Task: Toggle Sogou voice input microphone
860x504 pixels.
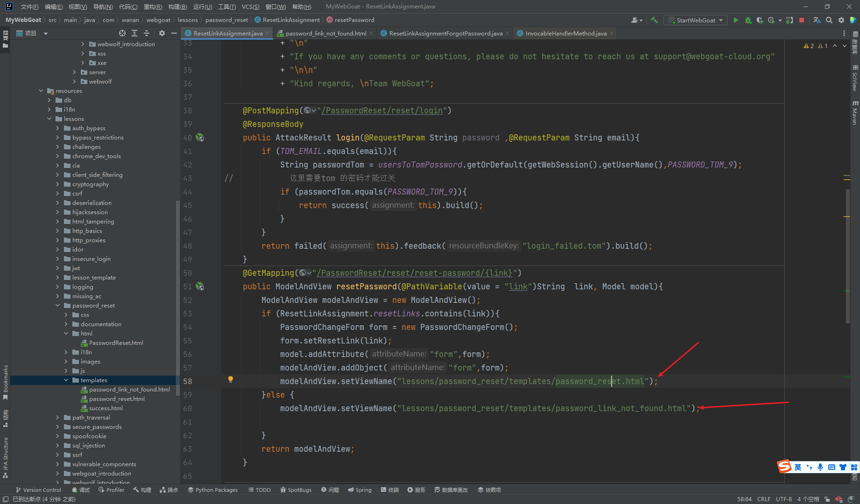Action: point(820,467)
